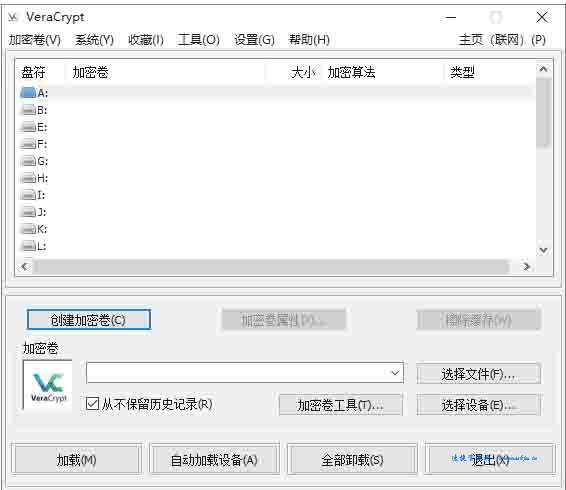The image size is (566, 490).
Task: Choose the G: drive icon
Action: tap(29, 161)
